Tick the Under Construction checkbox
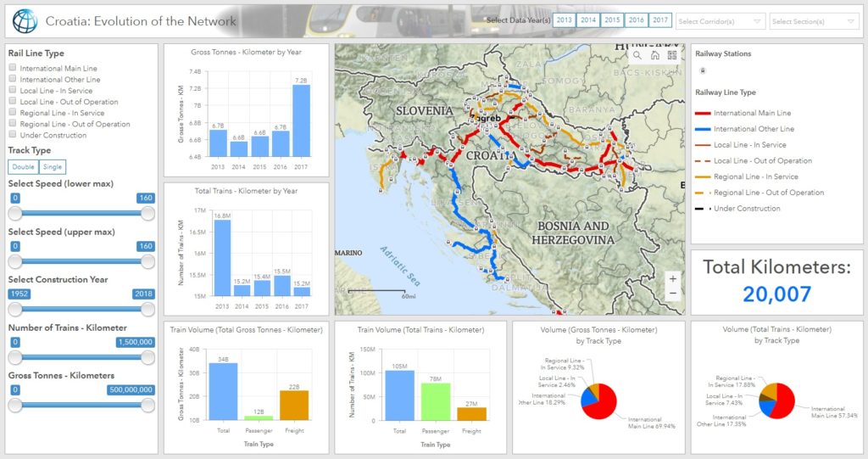 pos(12,134)
